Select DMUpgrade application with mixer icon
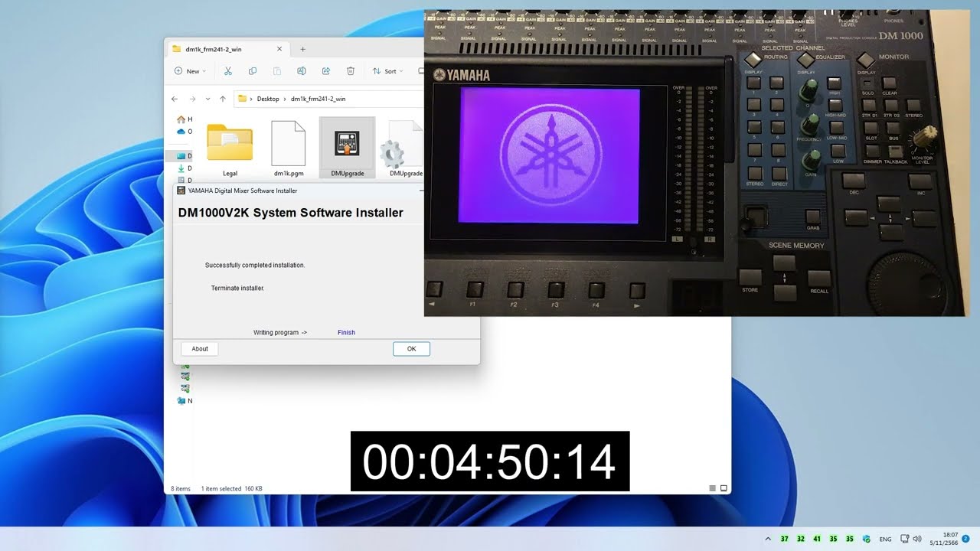980x551 pixels. [x=347, y=149]
